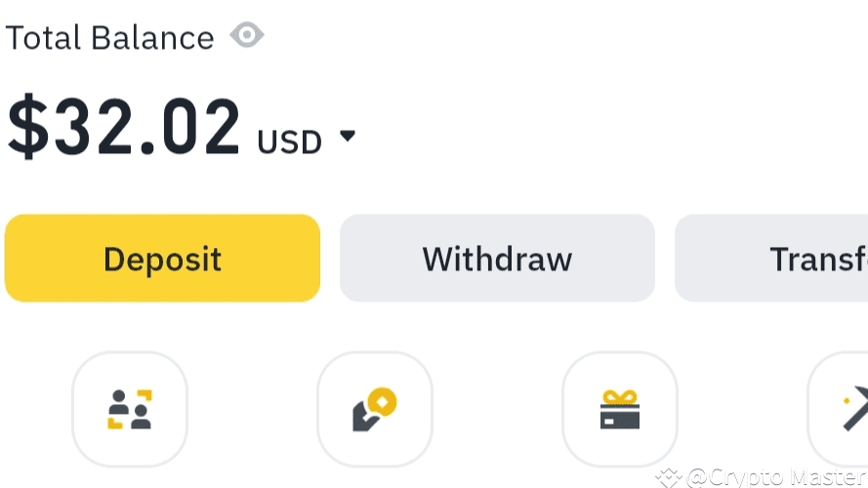Click the Total Balance label
This screenshot has width=868, height=488.
point(109,38)
